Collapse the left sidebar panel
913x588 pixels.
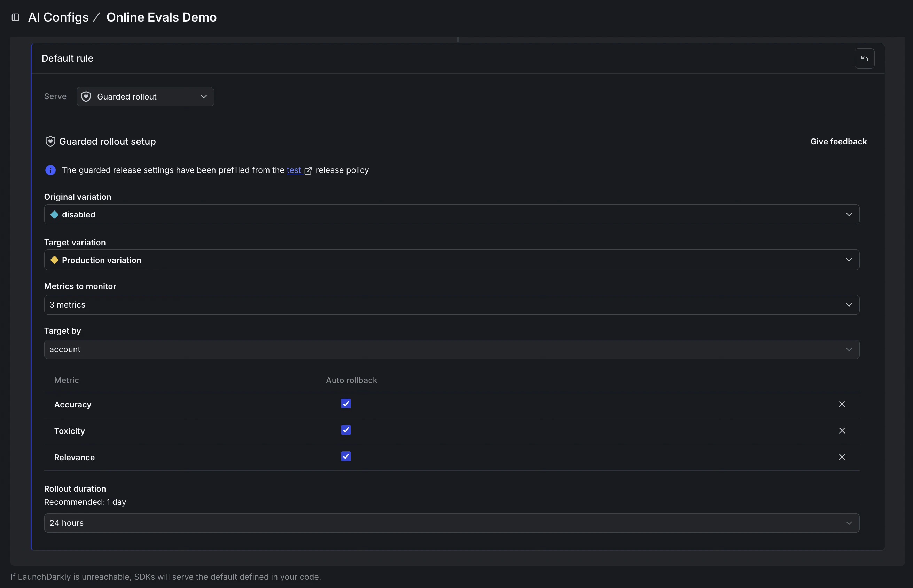point(15,17)
